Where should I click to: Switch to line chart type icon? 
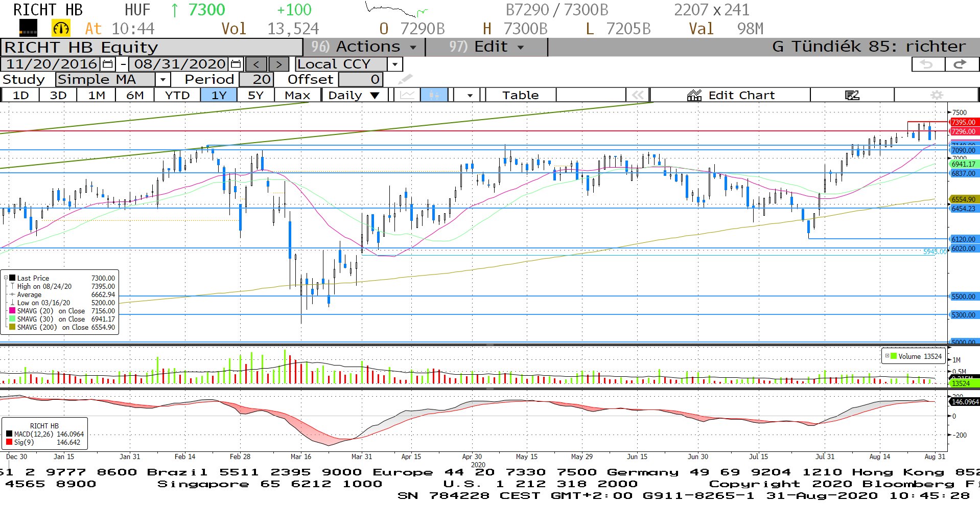[x=407, y=95]
